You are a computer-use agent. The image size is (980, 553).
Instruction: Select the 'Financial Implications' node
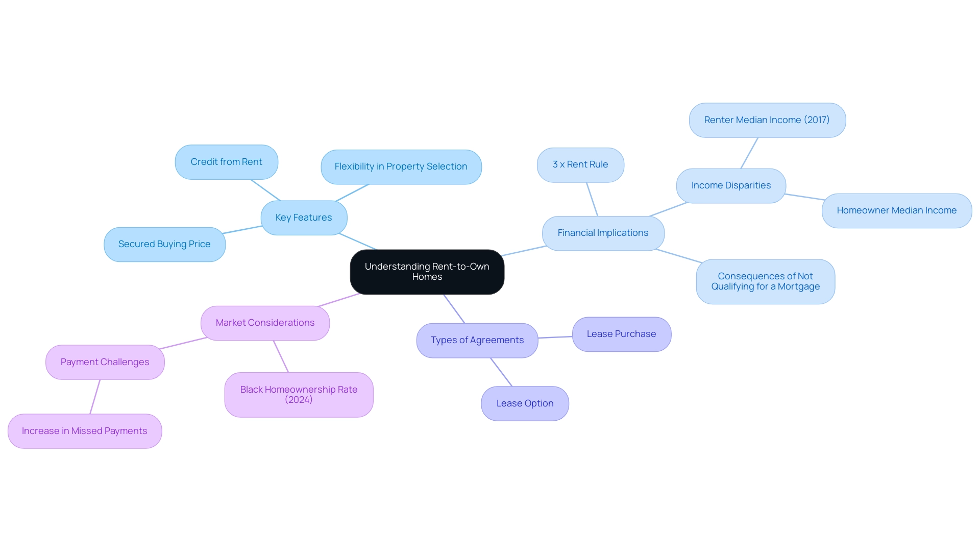click(x=602, y=232)
